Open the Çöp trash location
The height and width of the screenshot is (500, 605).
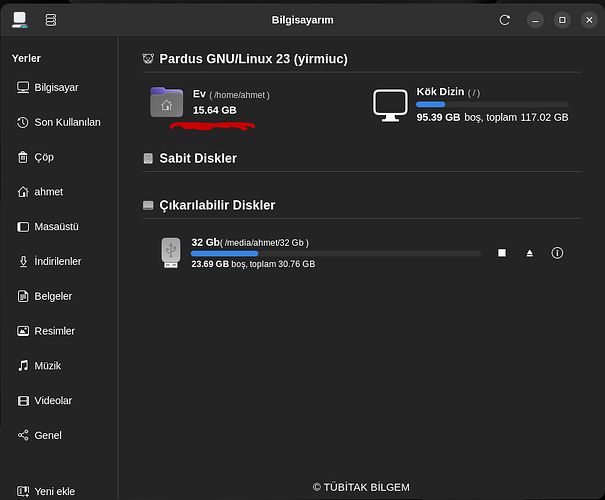coord(59,157)
